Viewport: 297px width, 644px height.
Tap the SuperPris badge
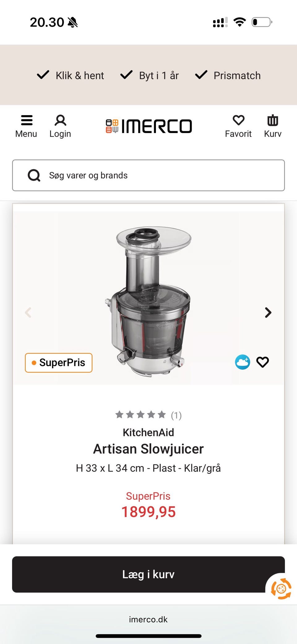click(59, 363)
